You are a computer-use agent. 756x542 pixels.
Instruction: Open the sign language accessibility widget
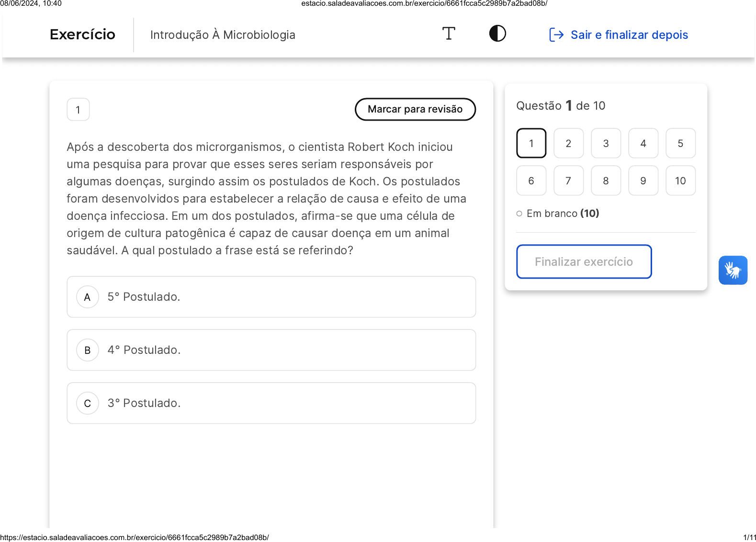(x=733, y=270)
